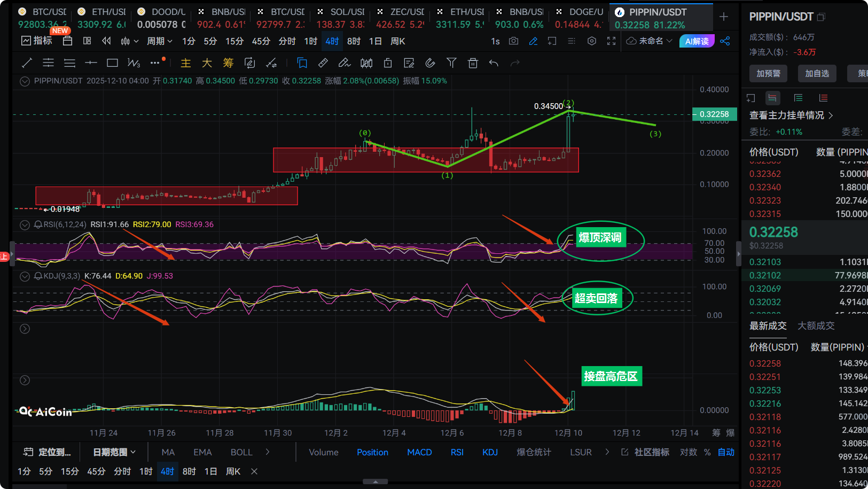Undo the last drawing action

click(x=494, y=63)
